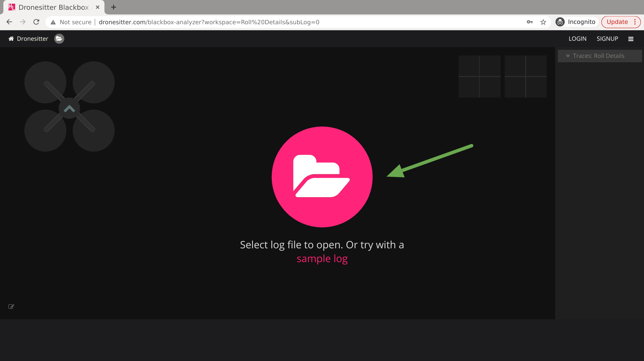Click the Dronesitter home icon
Screen dimensions: 644x361
pos(11,39)
